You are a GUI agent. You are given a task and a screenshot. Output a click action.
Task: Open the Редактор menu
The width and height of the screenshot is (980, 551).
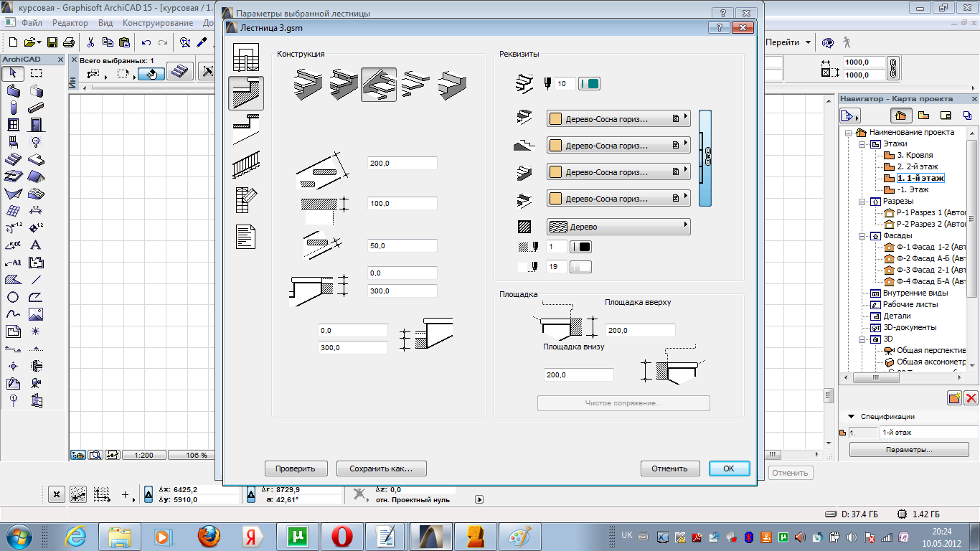click(x=70, y=23)
